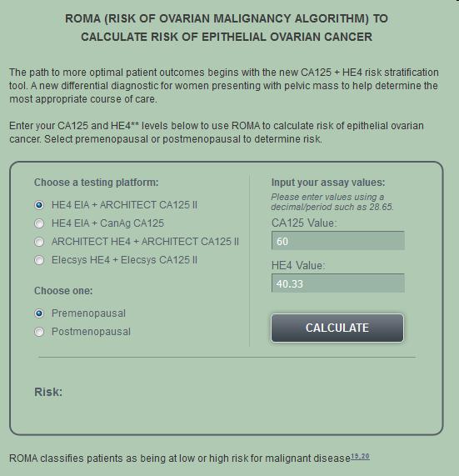Click the 'Choose a testing platform' heading

point(96,183)
